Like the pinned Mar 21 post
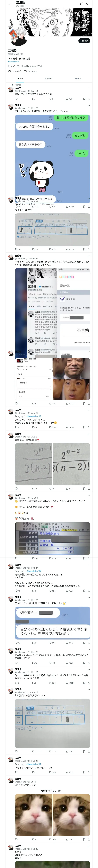The width and height of the screenshot is (98, 868). [52, 99]
